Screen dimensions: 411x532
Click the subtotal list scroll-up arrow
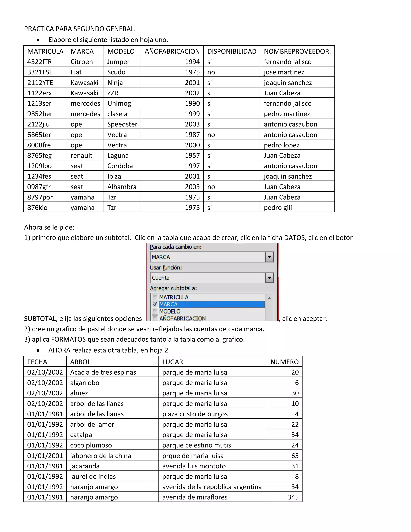coord(269,298)
